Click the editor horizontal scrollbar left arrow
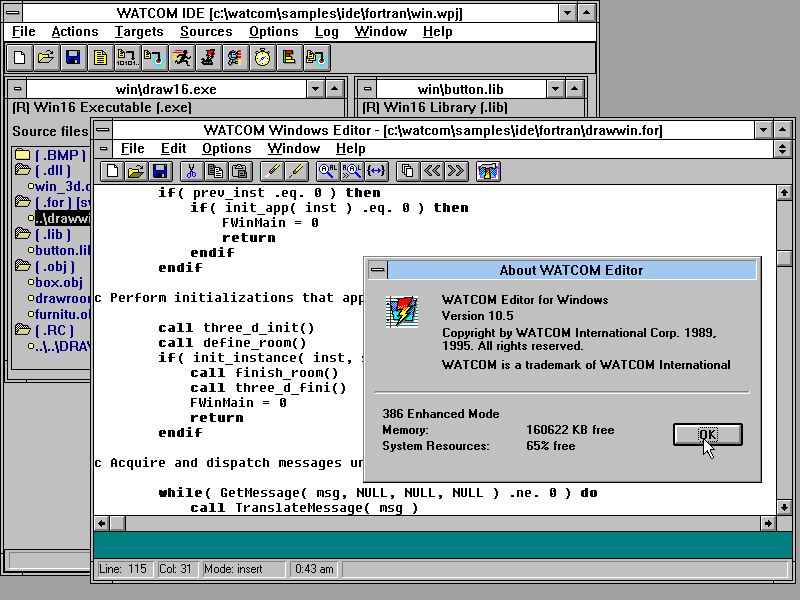The width and height of the screenshot is (800, 600). coord(102,523)
